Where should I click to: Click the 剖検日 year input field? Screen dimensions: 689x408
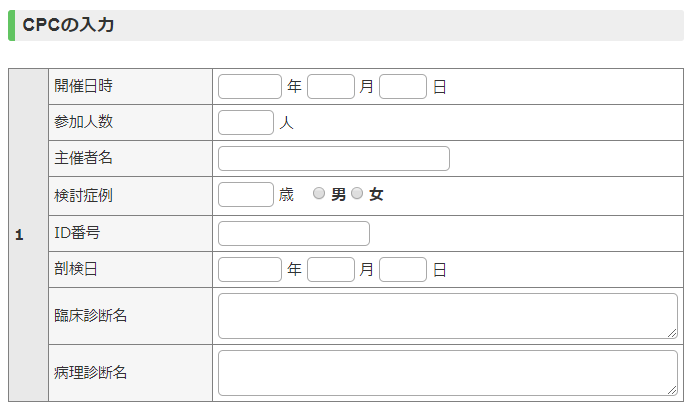pos(250,270)
